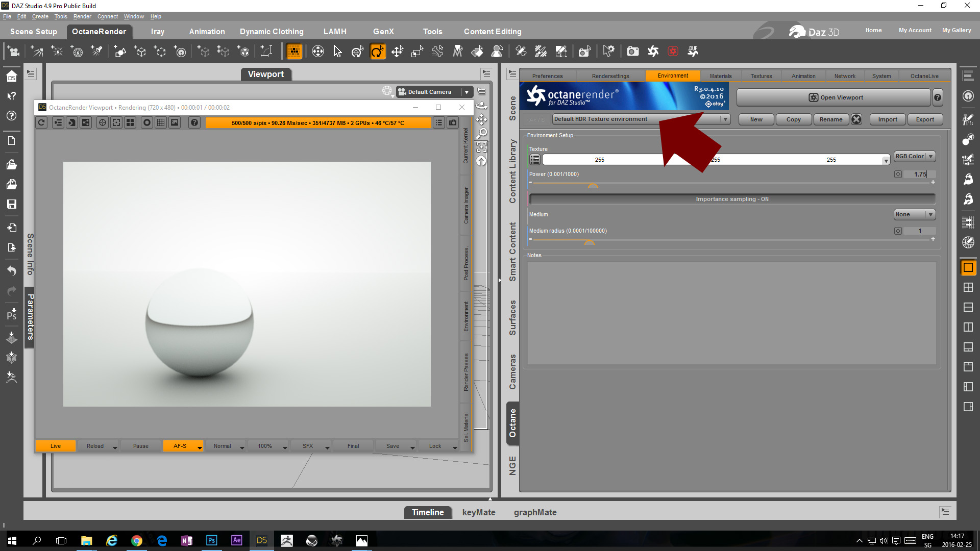
Task: Expand the Default Camera dropdown
Action: [x=467, y=92]
